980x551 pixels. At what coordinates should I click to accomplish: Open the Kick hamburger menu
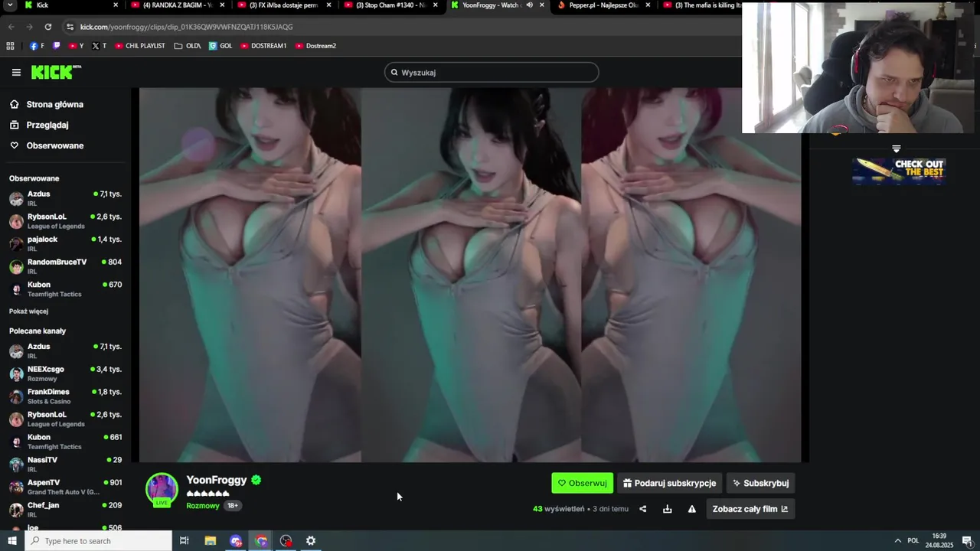(16, 72)
